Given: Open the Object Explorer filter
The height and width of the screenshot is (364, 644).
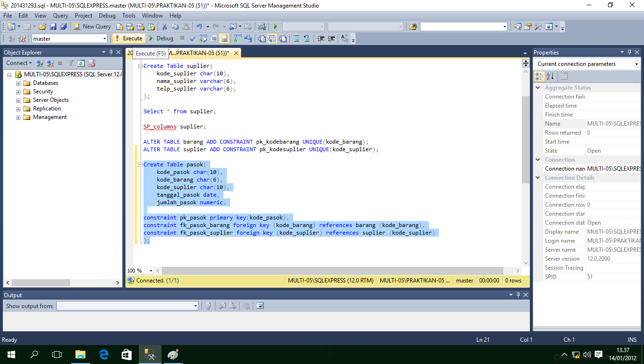Looking at the screenshot, I should coord(70,63).
